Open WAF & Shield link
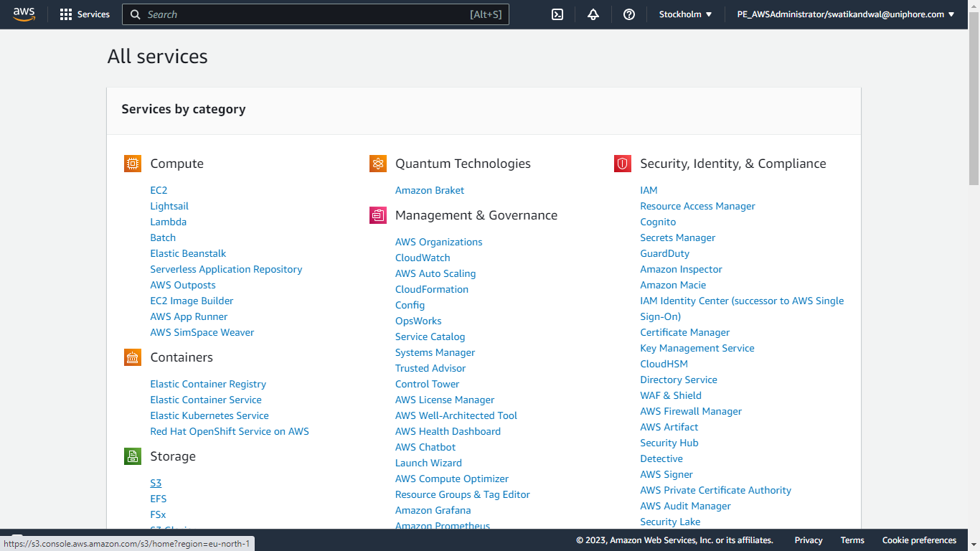 pos(671,395)
